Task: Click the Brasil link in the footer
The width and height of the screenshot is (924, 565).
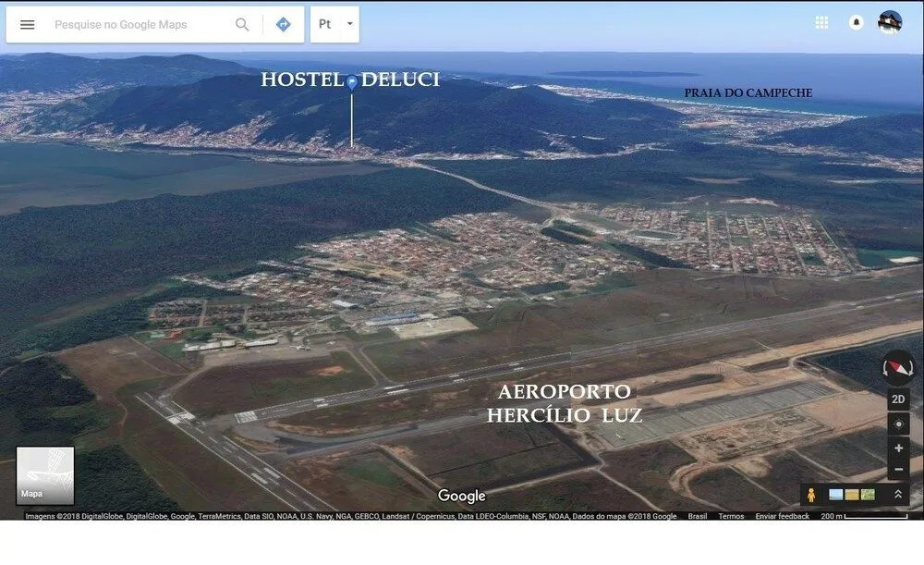Action: coord(697,516)
